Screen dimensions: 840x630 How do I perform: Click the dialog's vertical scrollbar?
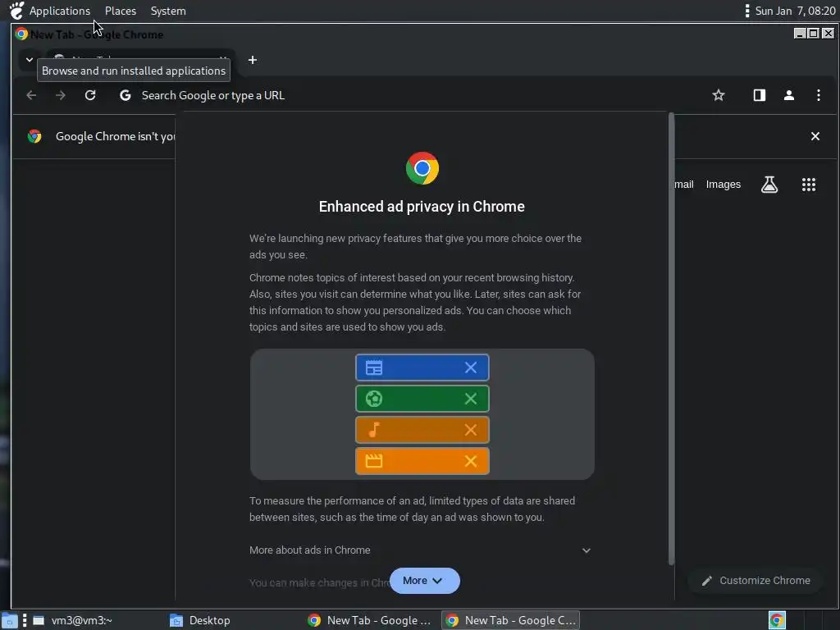click(671, 339)
